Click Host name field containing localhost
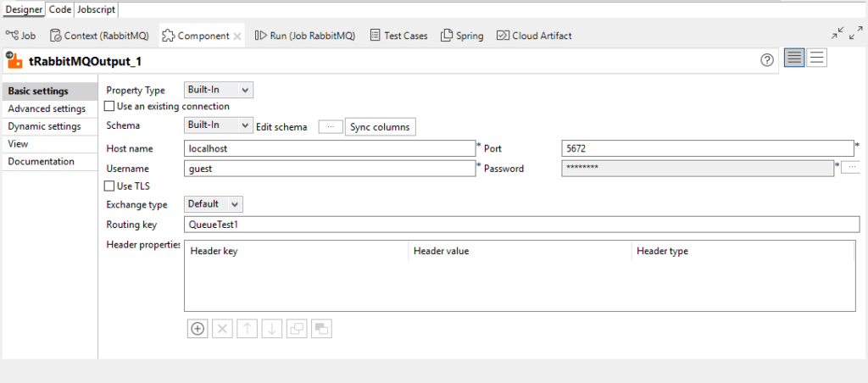Screen dimensions: 868x383 330,148
